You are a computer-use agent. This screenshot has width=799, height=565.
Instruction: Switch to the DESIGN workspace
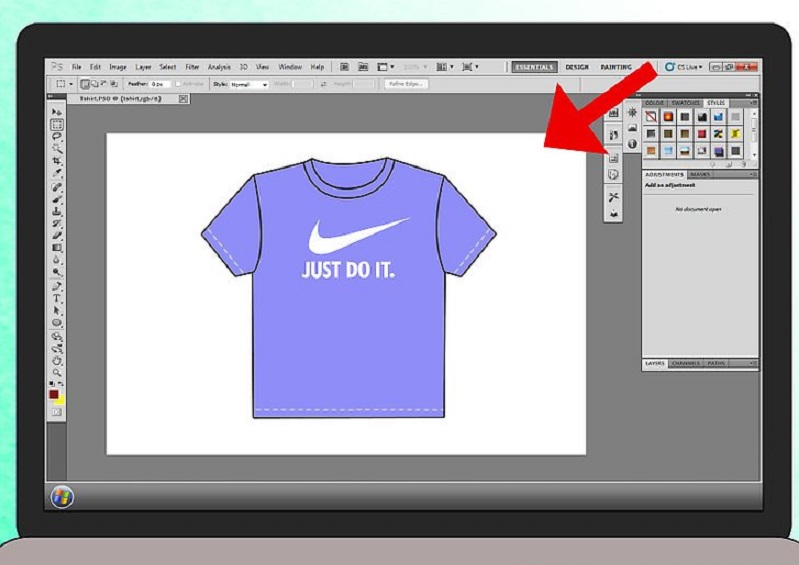(577, 67)
